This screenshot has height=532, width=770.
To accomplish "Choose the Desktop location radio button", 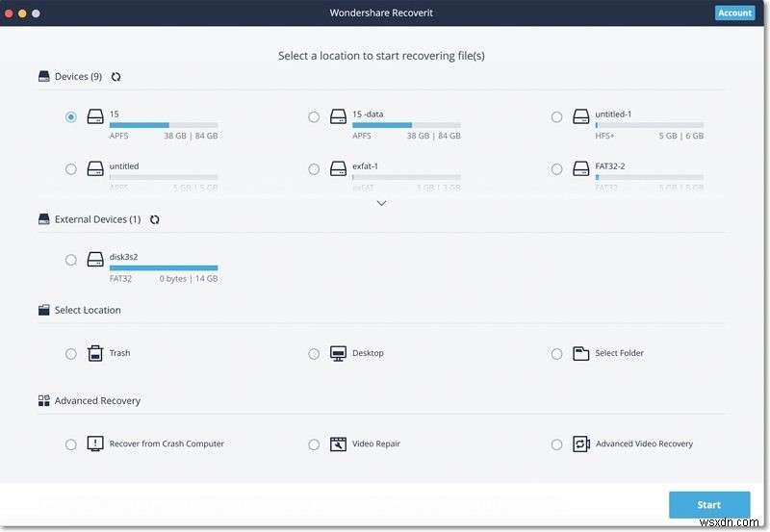I will click(x=314, y=353).
